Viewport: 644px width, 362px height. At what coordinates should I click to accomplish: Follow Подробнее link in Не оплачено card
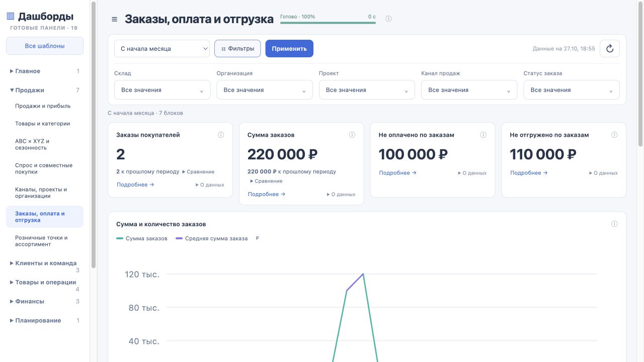[x=398, y=173]
